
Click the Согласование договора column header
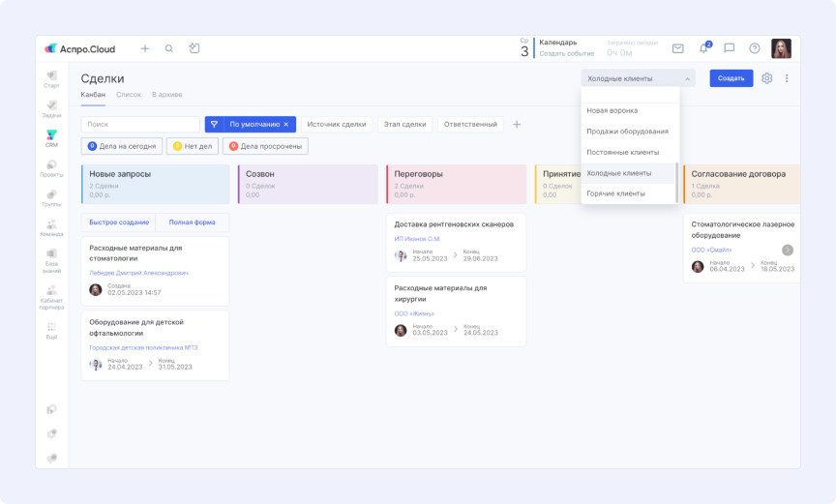[741, 185]
